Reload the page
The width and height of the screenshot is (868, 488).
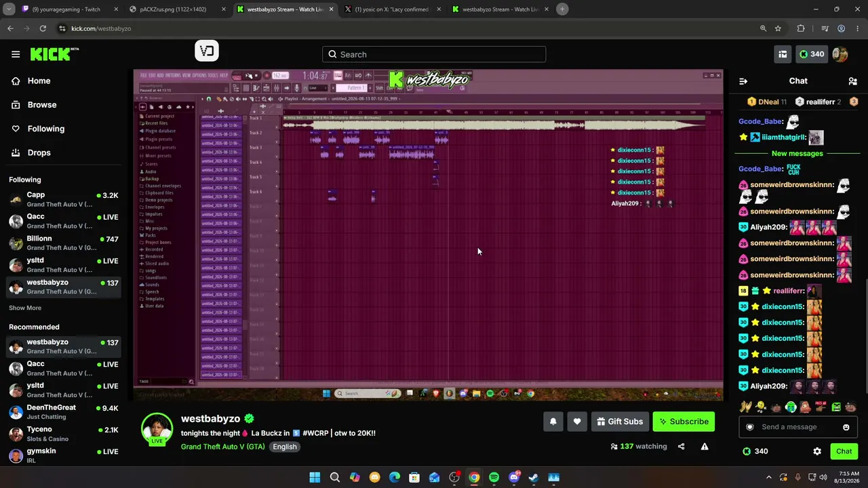click(43, 28)
